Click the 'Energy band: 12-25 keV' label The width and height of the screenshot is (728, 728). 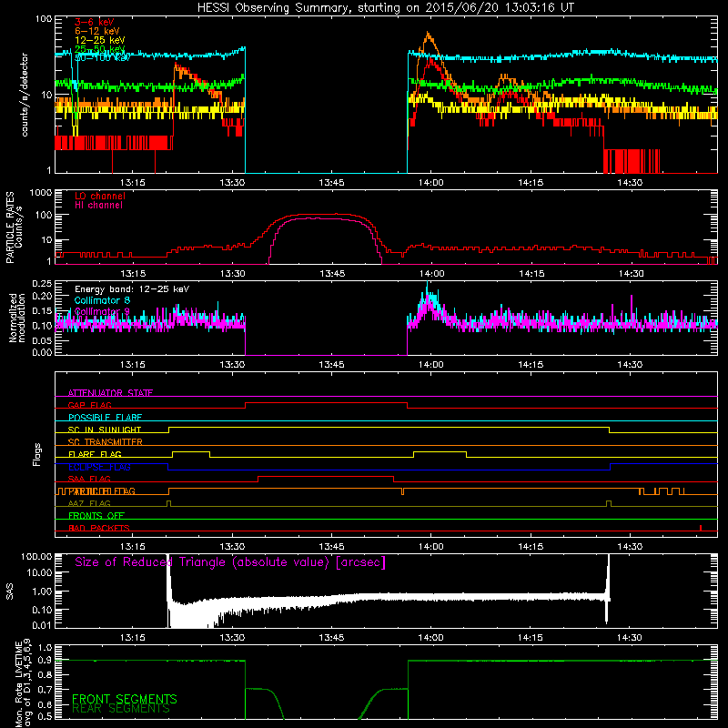click(132, 289)
